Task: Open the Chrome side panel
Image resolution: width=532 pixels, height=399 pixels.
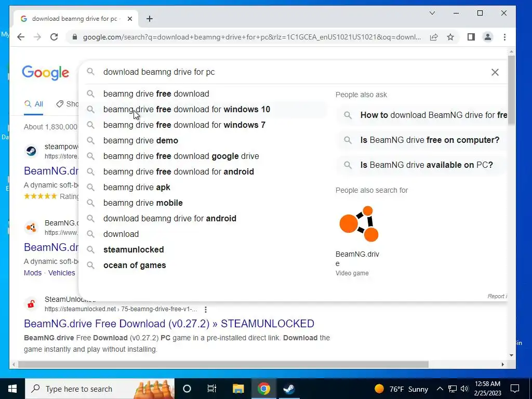Action: coord(471,37)
